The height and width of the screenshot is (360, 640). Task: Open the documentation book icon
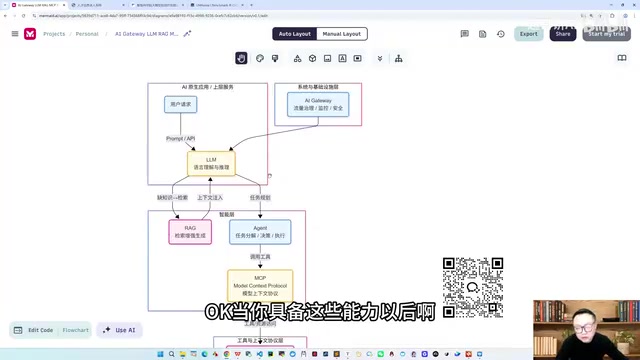pyautogui.click(x=622, y=58)
